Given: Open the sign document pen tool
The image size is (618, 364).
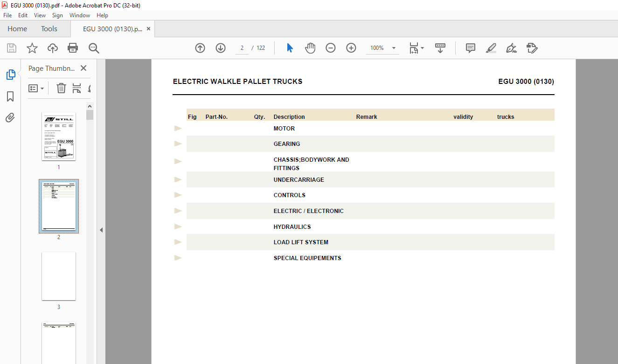Looking at the screenshot, I should 512,48.
